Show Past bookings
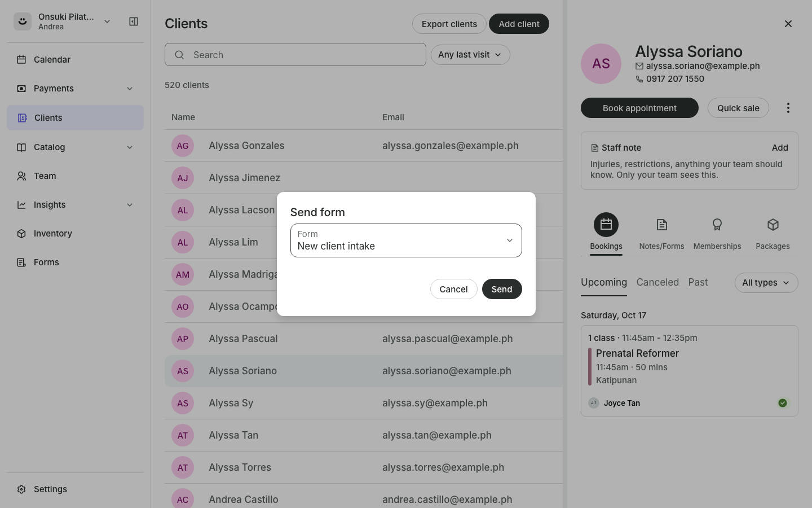 698,282
